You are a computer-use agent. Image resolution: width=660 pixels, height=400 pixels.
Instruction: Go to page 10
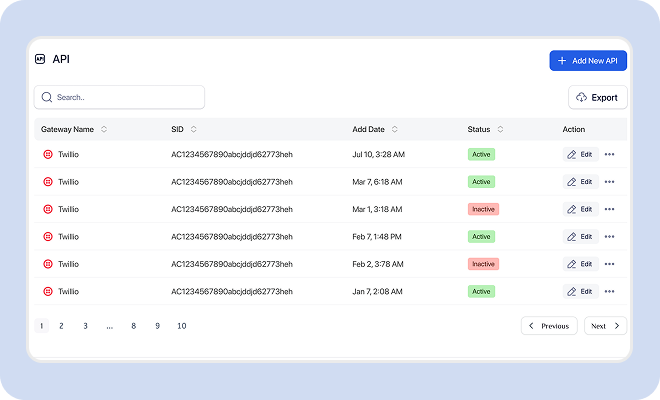182,326
